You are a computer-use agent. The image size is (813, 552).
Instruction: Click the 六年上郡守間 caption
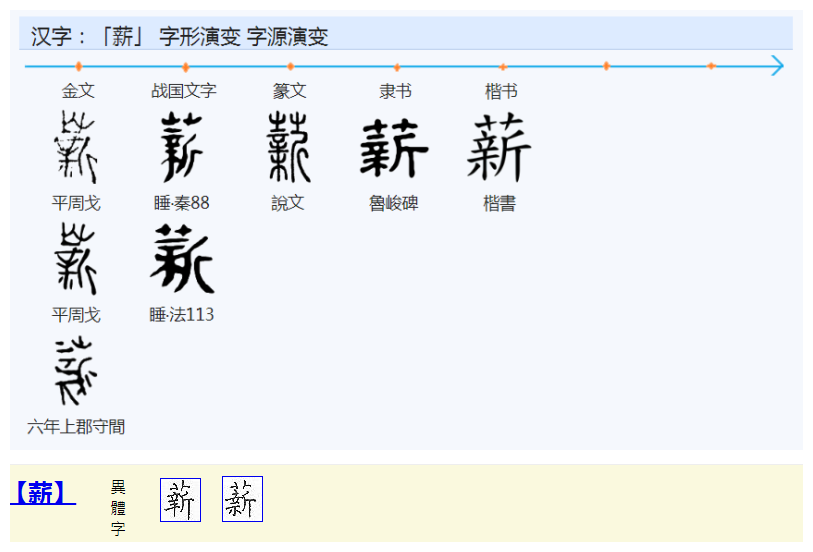click(76, 427)
